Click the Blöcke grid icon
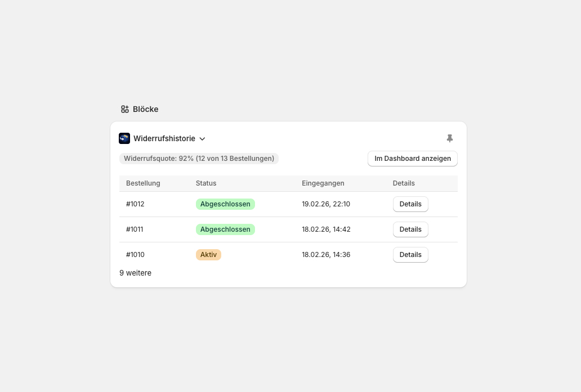 [125, 109]
